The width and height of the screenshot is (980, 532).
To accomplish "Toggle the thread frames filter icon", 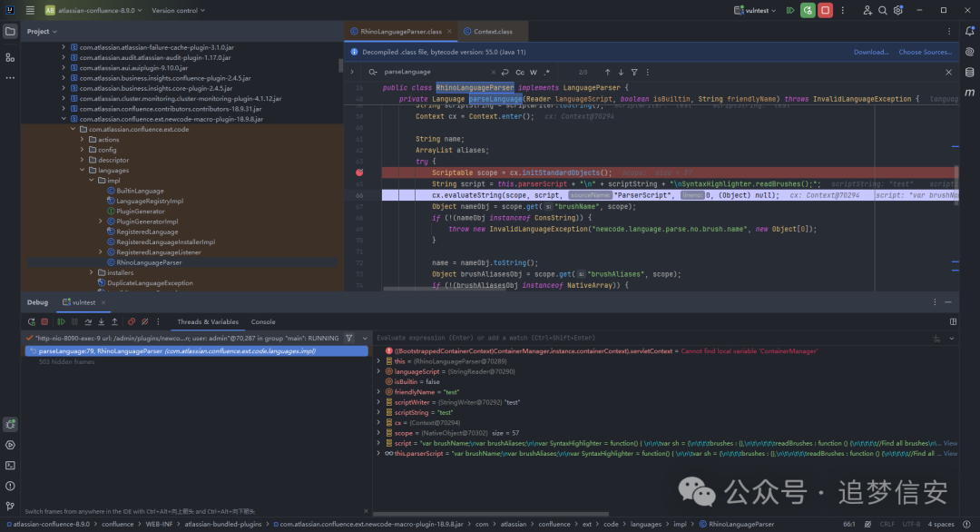I will 349,339.
